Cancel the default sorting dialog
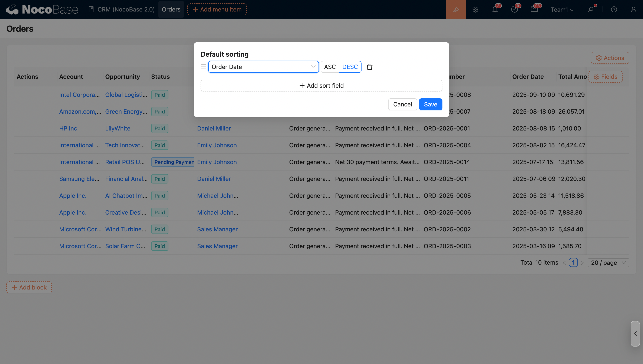643x364 pixels. [x=402, y=104]
